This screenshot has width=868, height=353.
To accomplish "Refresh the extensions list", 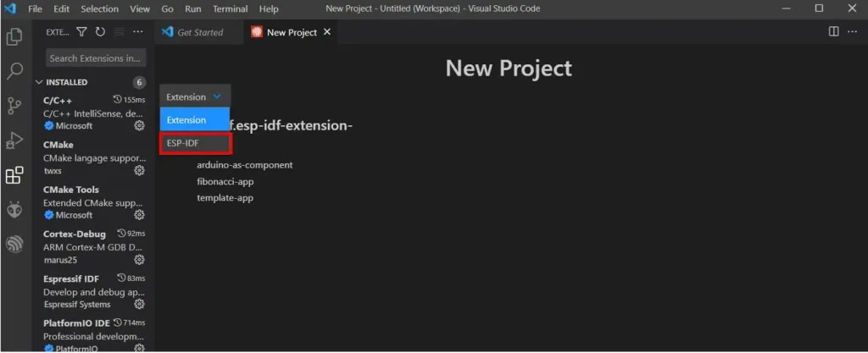I will 100,32.
